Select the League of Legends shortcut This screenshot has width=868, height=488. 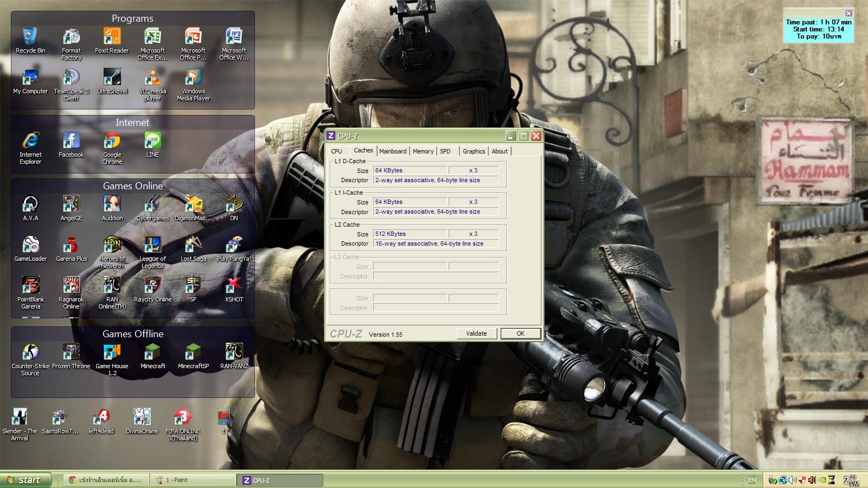tap(152, 252)
